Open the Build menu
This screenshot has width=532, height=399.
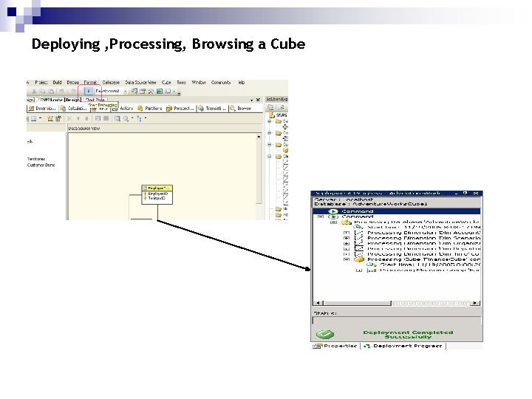click(x=58, y=83)
